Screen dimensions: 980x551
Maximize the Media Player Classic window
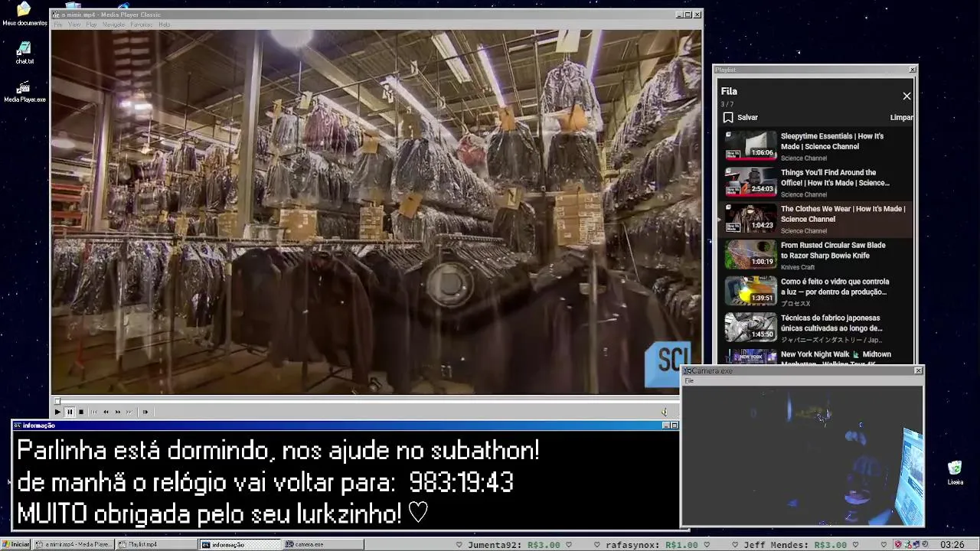click(x=688, y=15)
